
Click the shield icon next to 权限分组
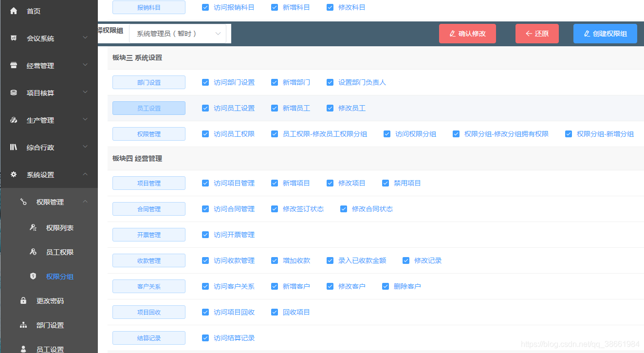point(33,276)
